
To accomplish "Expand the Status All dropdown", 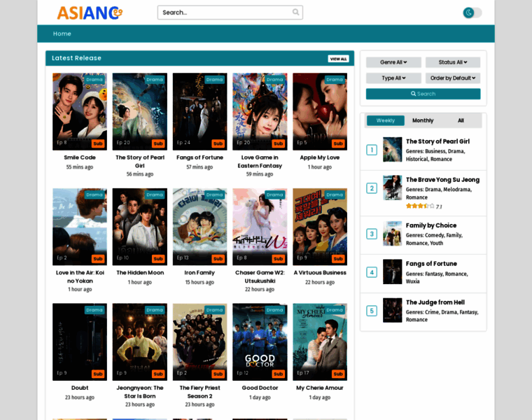I will (x=453, y=62).
